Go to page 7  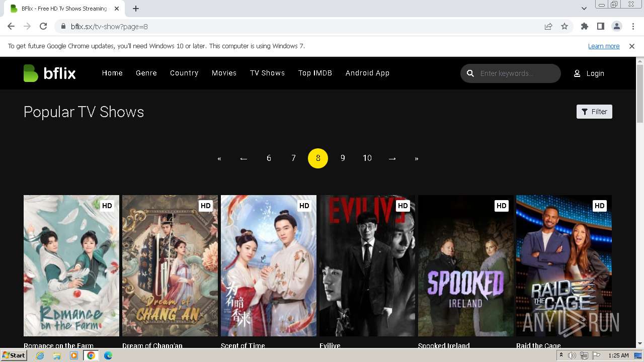(293, 158)
